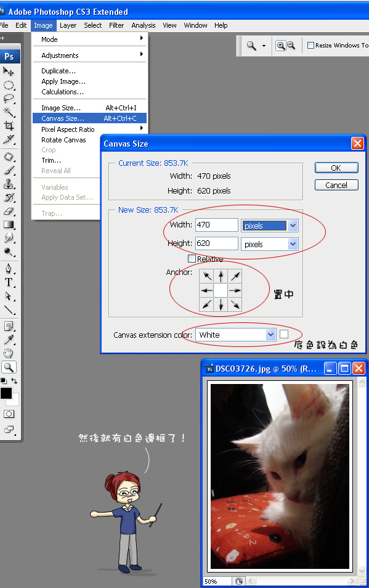Viewport: 369px width, 588px height.
Task: Click the Ps logo atop the toolbox
Action: point(9,56)
